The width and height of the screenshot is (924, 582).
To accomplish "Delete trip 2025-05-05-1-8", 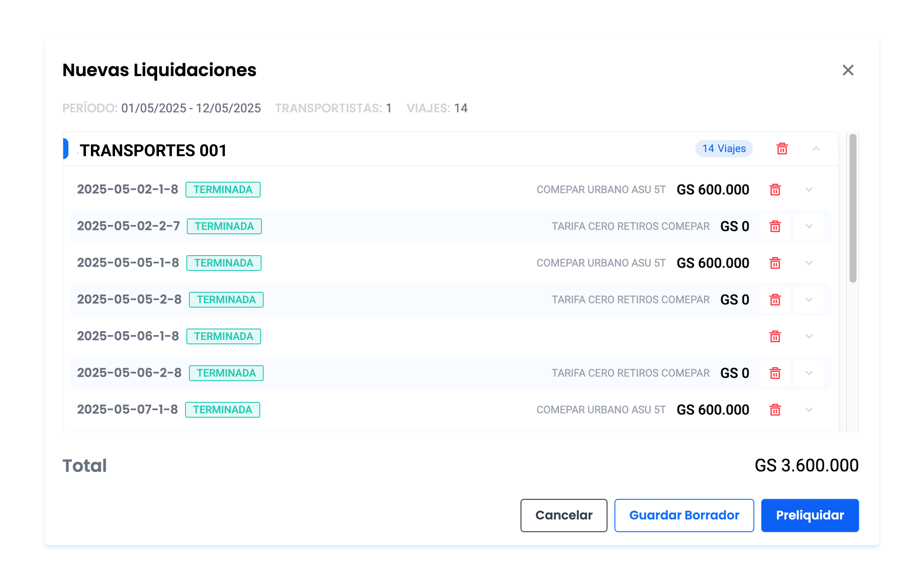I will pos(775,263).
